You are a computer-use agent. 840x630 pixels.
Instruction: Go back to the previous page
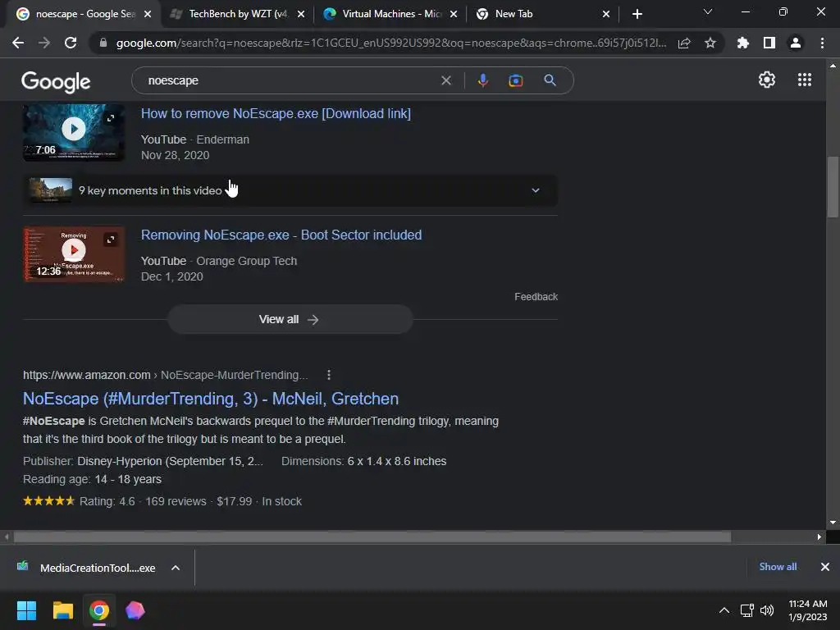[18, 43]
